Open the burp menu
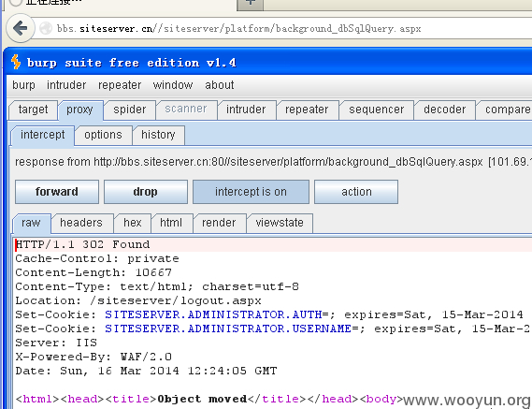This screenshot has height=409, width=532. click(x=23, y=85)
